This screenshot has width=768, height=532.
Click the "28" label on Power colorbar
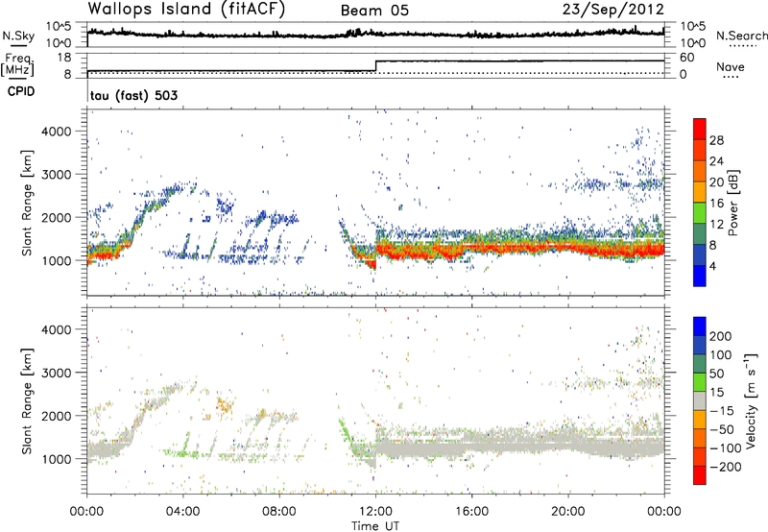click(716, 140)
